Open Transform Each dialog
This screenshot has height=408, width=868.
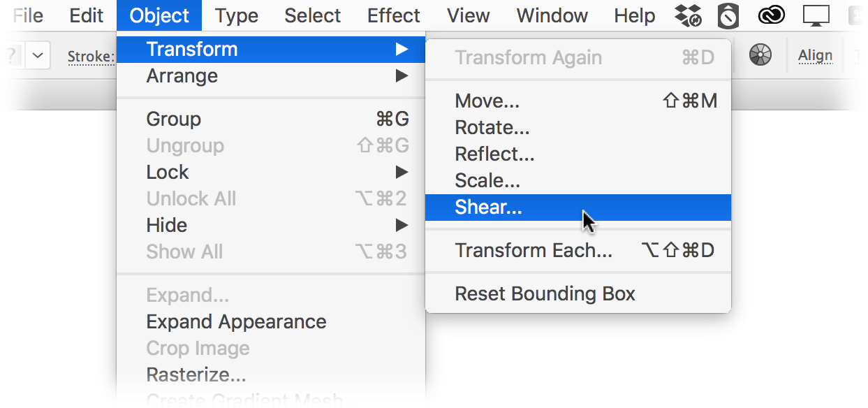coord(578,250)
